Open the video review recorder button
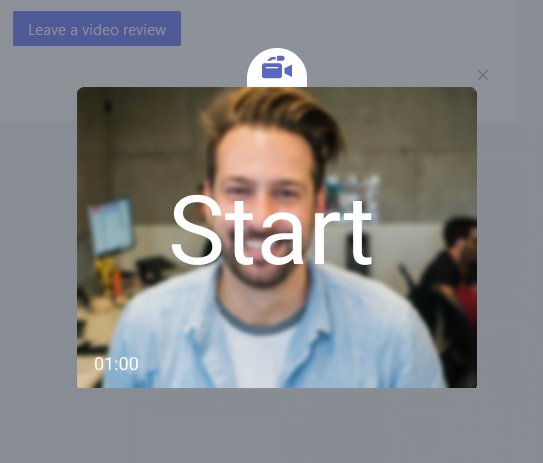Image resolution: width=543 pixels, height=463 pixels. click(97, 28)
